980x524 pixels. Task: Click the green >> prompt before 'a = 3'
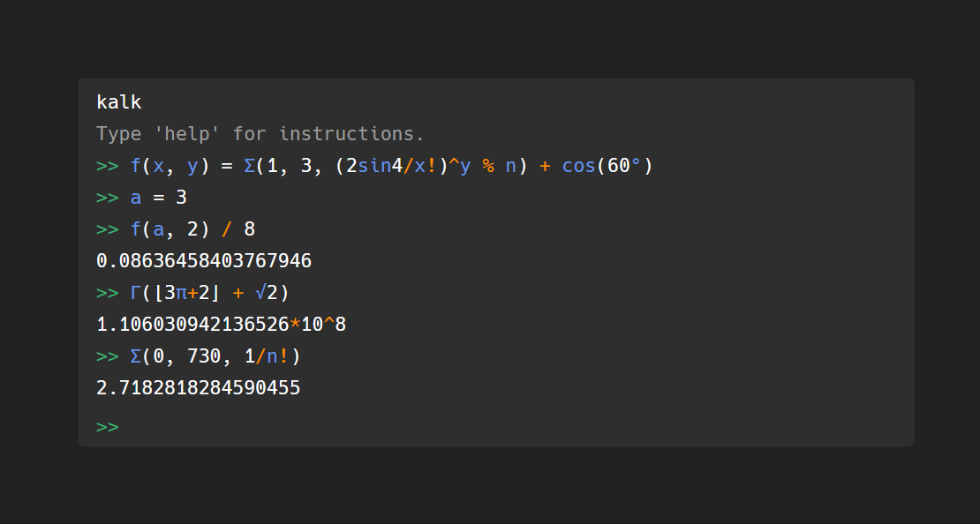click(108, 198)
